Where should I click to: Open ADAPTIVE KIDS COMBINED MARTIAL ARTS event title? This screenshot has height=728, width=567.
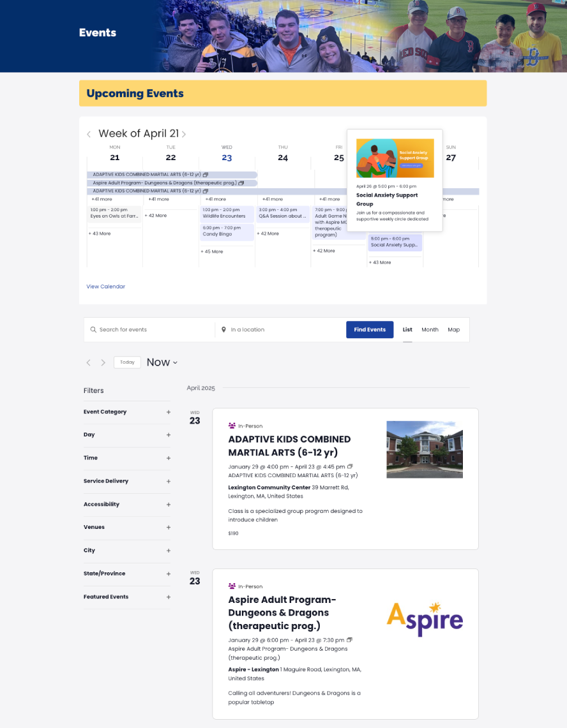pos(289,446)
